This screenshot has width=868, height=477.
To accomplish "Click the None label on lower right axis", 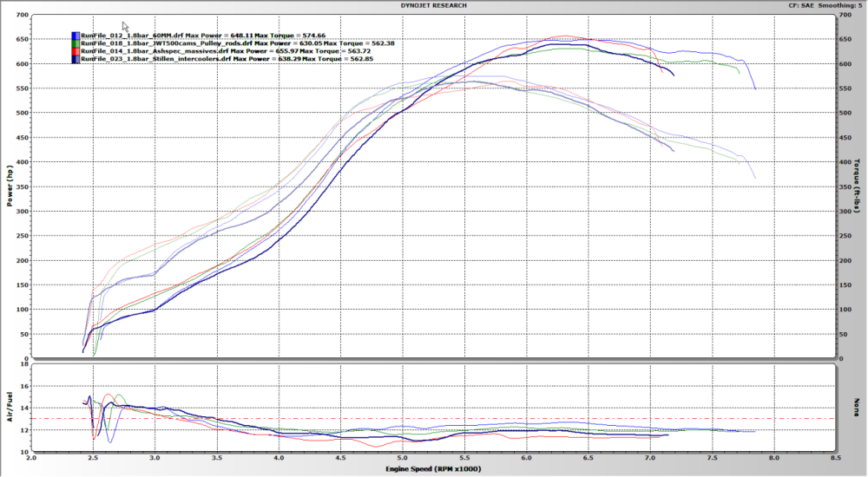I will (857, 408).
